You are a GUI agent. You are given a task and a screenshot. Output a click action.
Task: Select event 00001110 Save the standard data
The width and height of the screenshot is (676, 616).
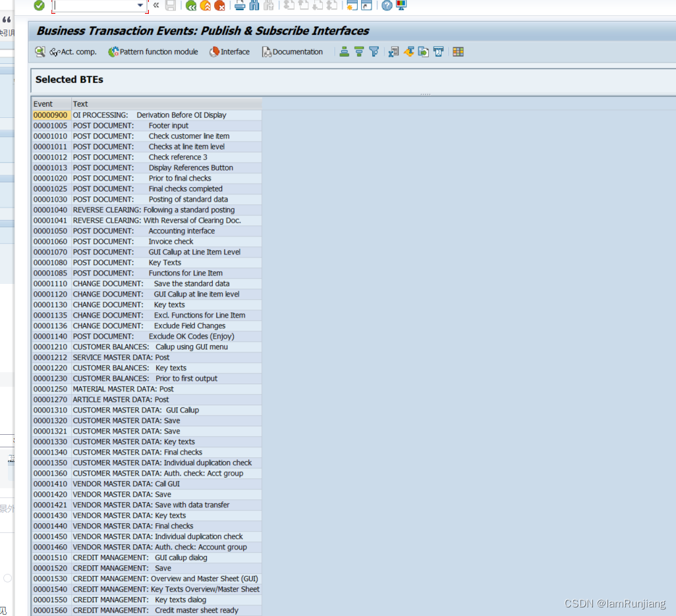coord(146,284)
